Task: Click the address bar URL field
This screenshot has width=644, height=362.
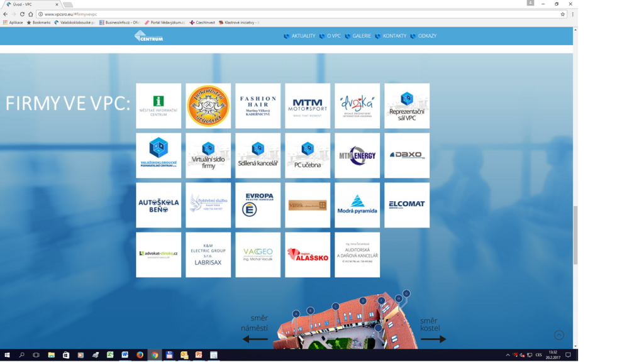Action: point(300,14)
